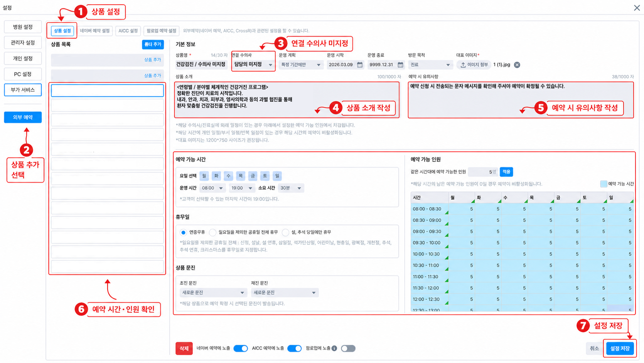Click the 이미지 첨부 upload button

pyautogui.click(x=474, y=65)
